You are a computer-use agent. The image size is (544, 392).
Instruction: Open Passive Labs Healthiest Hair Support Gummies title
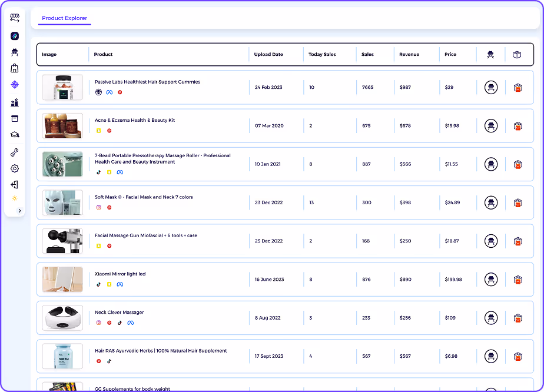coord(147,82)
